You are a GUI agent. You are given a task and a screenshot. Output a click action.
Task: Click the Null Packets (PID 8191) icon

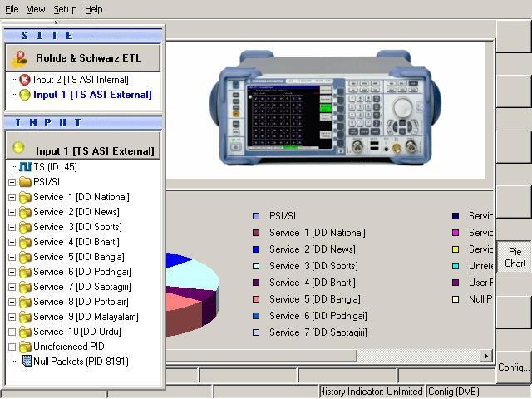(26, 362)
